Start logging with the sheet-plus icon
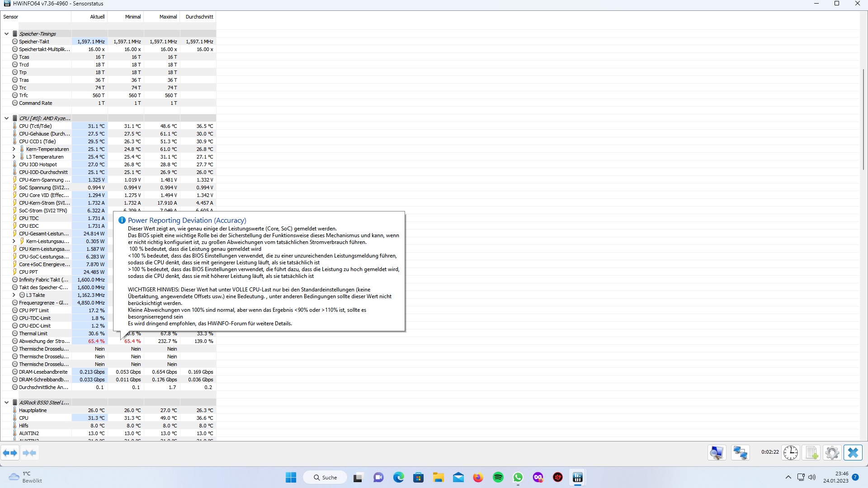Screen dimensions: 868x488 pos(811,452)
